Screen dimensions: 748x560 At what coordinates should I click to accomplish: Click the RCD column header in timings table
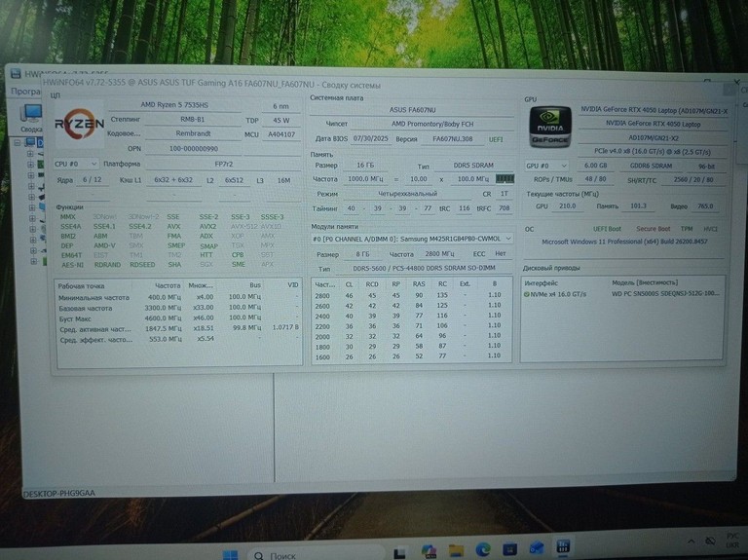[372, 283]
